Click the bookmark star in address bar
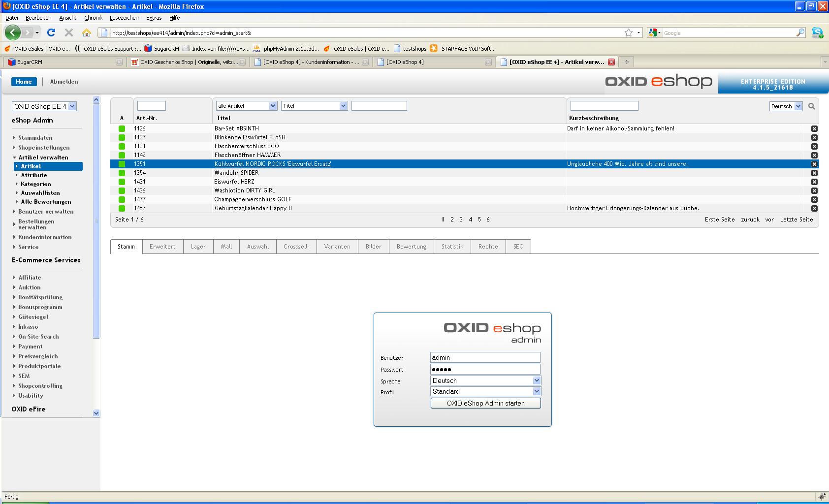Viewport: 829px width, 504px height. 628,32
